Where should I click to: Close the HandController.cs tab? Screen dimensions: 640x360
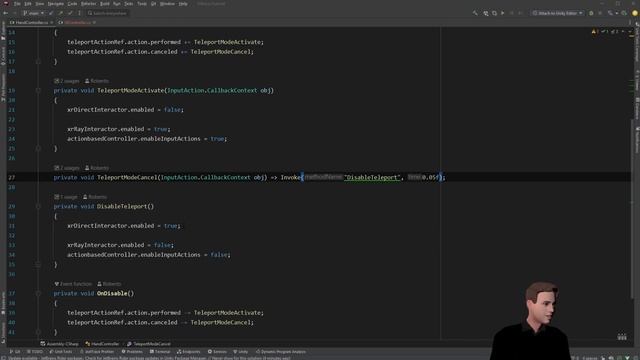pyautogui.click(x=51, y=22)
